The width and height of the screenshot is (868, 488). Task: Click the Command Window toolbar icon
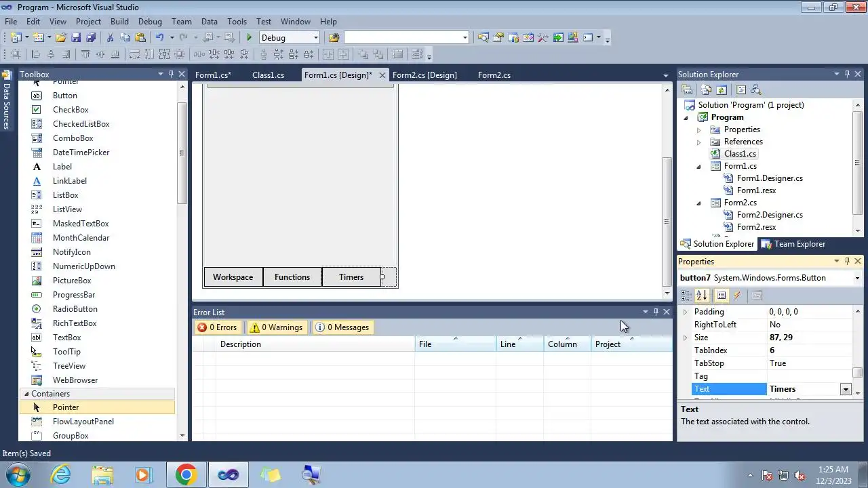click(x=588, y=37)
